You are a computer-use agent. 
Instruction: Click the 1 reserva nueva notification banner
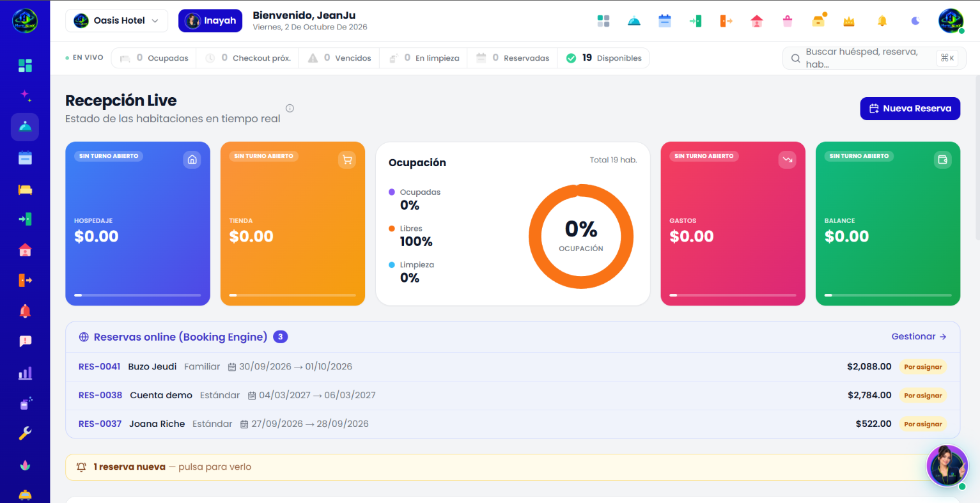click(x=513, y=467)
